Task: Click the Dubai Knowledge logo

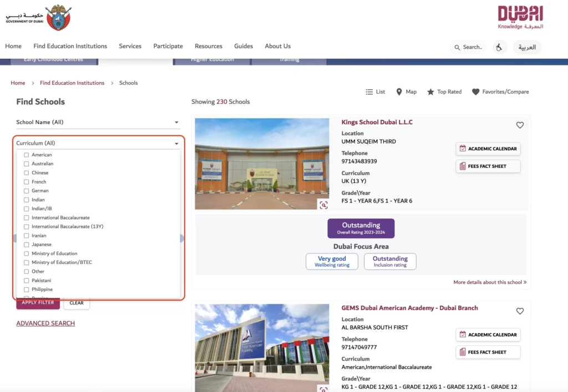Action: 520,17
